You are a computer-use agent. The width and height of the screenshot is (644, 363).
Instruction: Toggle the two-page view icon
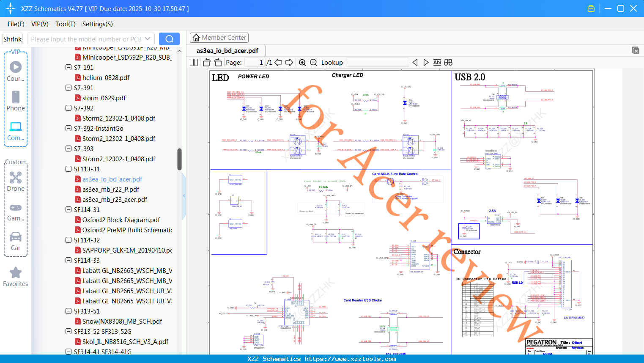pyautogui.click(x=194, y=62)
